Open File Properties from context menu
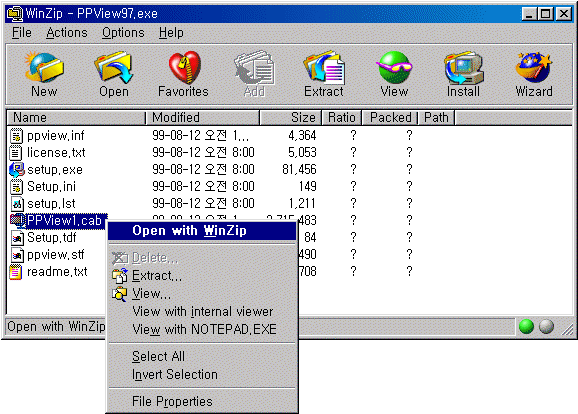Viewport: 578px width, 414px height. pyautogui.click(x=202, y=401)
